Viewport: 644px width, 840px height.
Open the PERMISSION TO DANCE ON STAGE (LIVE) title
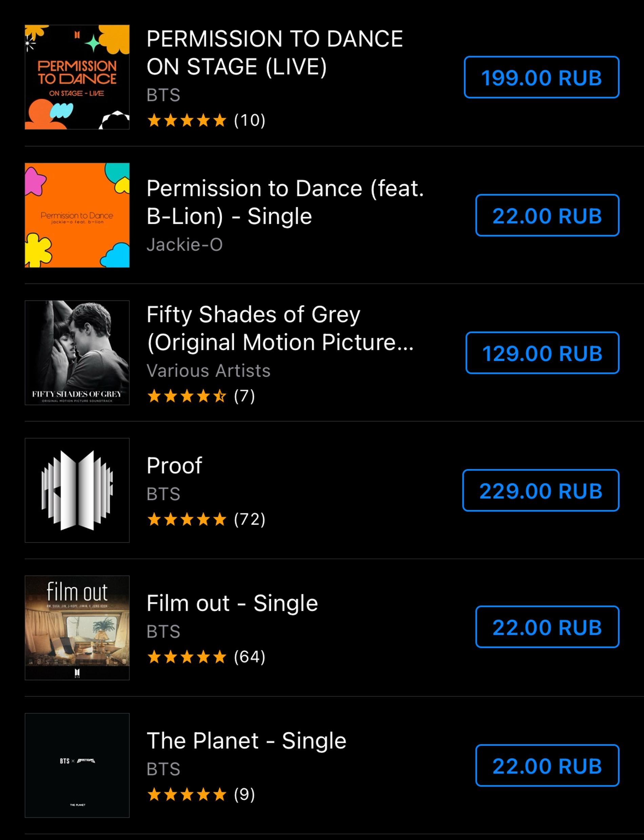tap(275, 52)
